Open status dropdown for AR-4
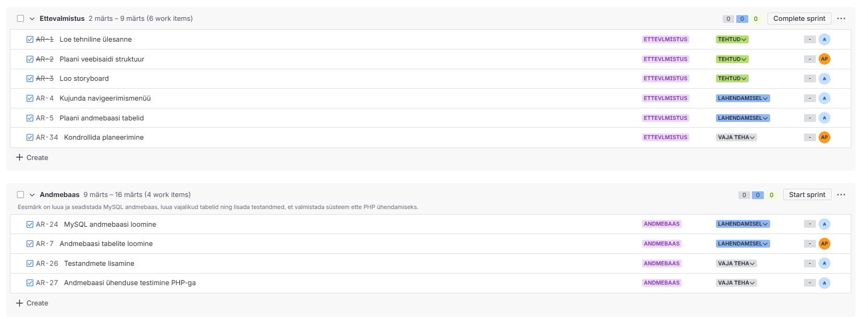 (743, 99)
